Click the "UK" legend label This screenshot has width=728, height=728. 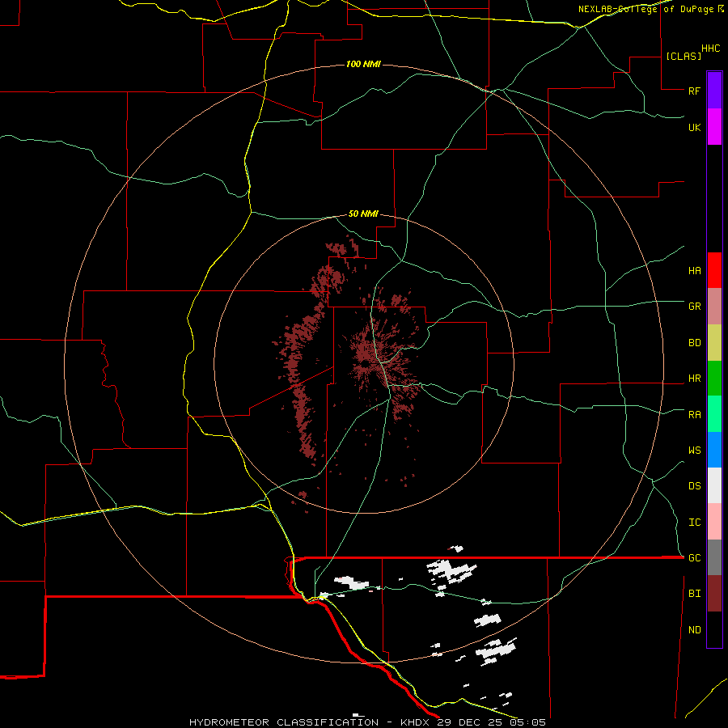tap(694, 127)
